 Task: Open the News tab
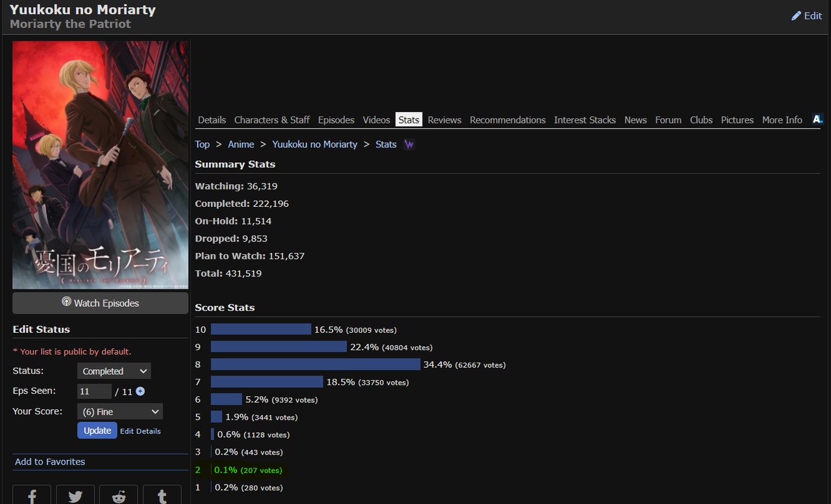(636, 120)
